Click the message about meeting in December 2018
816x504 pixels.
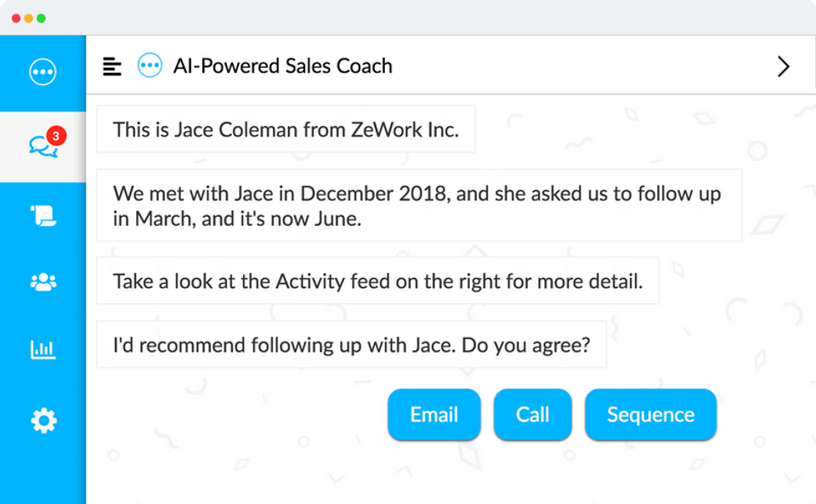[418, 206]
